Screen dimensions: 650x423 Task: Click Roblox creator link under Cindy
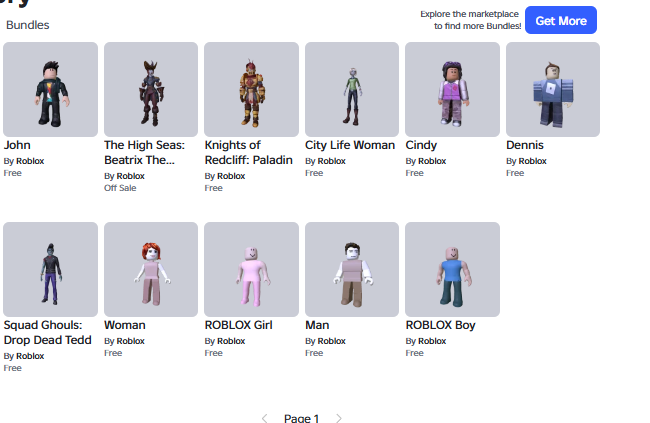click(x=432, y=161)
